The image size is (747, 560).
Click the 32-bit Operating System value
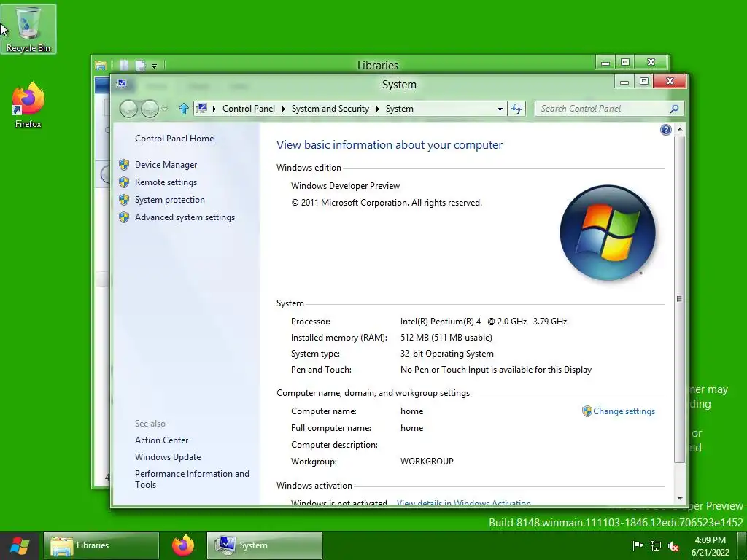tap(447, 354)
